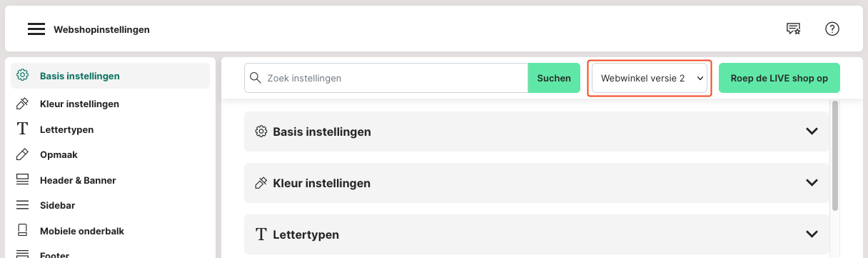The image size is (868, 258).
Task: Click the Mobiele onderbalk phone icon
Action: [23, 231]
